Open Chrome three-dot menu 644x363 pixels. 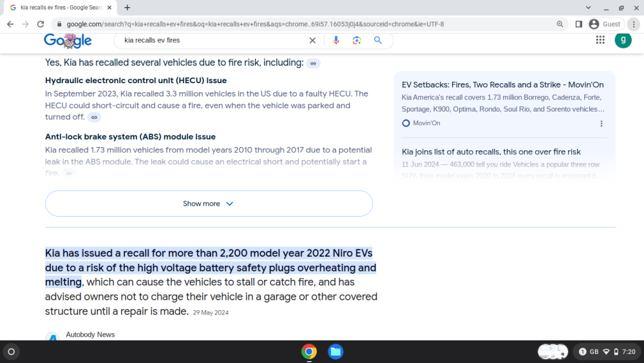pyautogui.click(x=634, y=25)
